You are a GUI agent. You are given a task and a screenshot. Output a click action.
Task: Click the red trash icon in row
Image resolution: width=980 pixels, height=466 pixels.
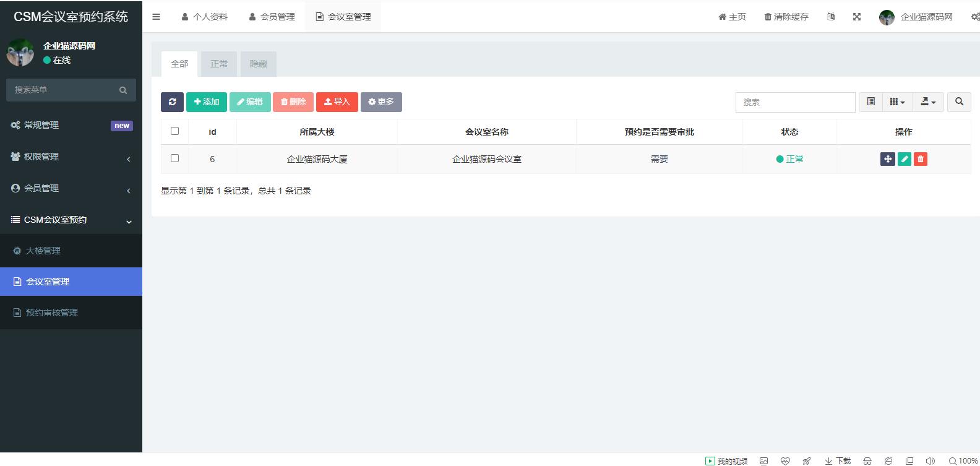pos(921,159)
